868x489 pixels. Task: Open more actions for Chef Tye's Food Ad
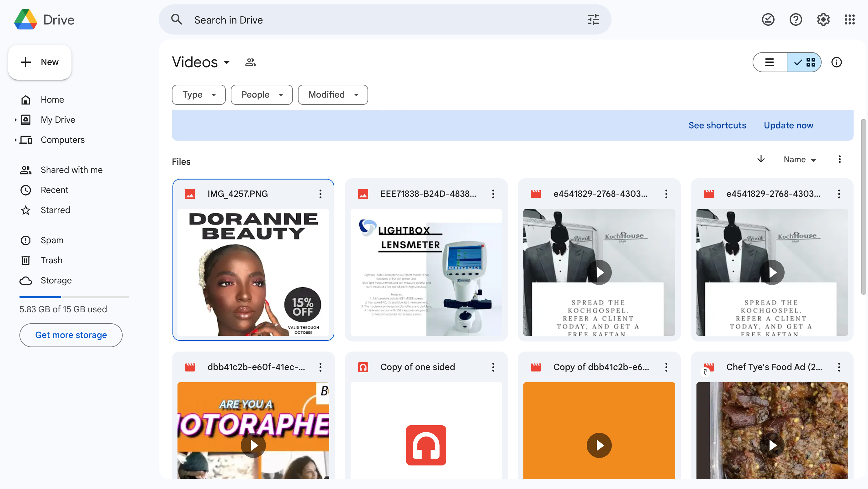pyautogui.click(x=839, y=367)
